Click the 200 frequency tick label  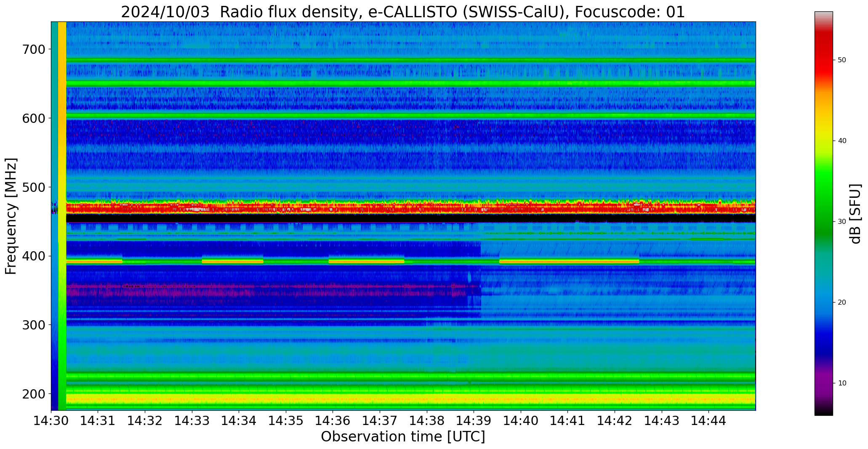(x=33, y=394)
